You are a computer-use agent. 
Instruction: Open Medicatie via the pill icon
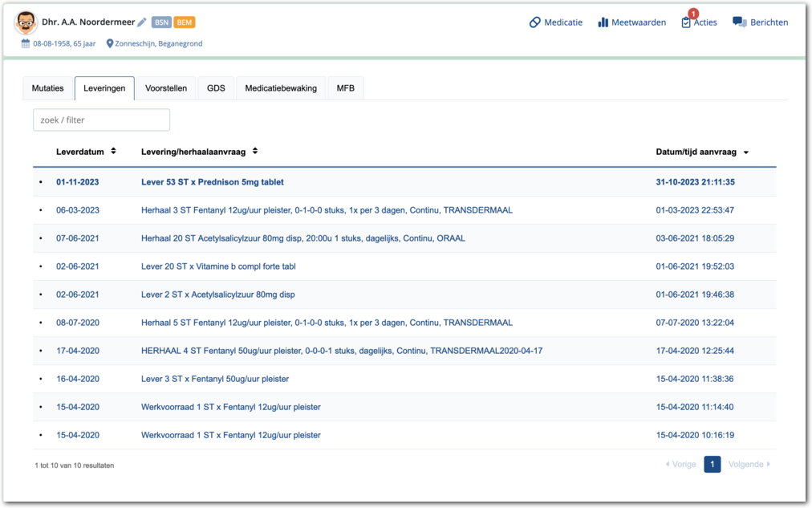pyautogui.click(x=535, y=22)
